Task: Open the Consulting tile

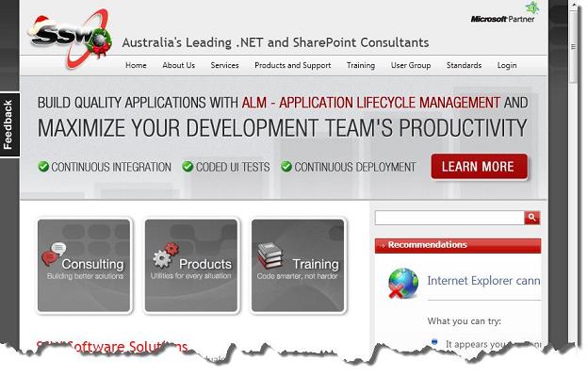Action: tap(84, 265)
